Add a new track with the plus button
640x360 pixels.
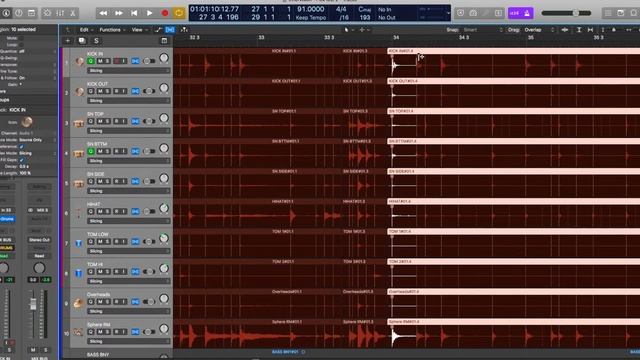pyautogui.click(x=68, y=40)
